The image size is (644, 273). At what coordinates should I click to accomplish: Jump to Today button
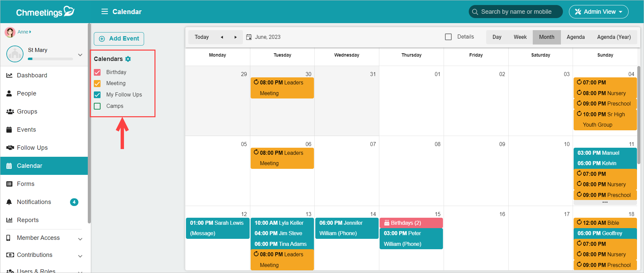click(x=202, y=37)
